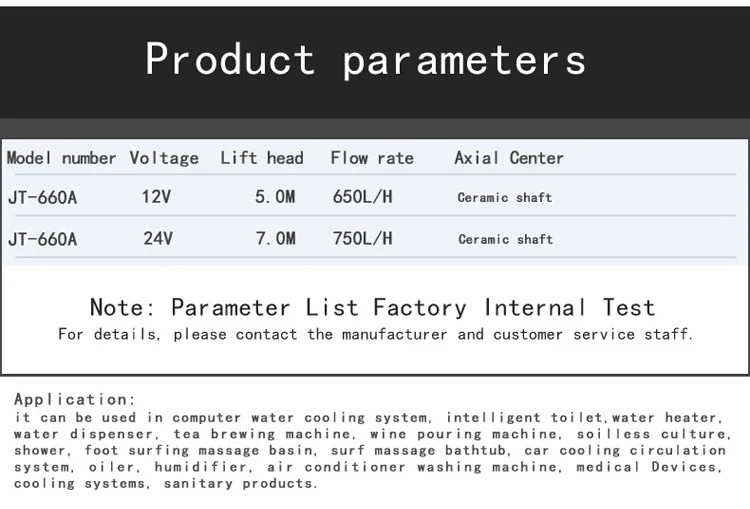Viewport: 750px width, 509px height.
Task: Click the Product parameters heading
Action: coord(366,60)
